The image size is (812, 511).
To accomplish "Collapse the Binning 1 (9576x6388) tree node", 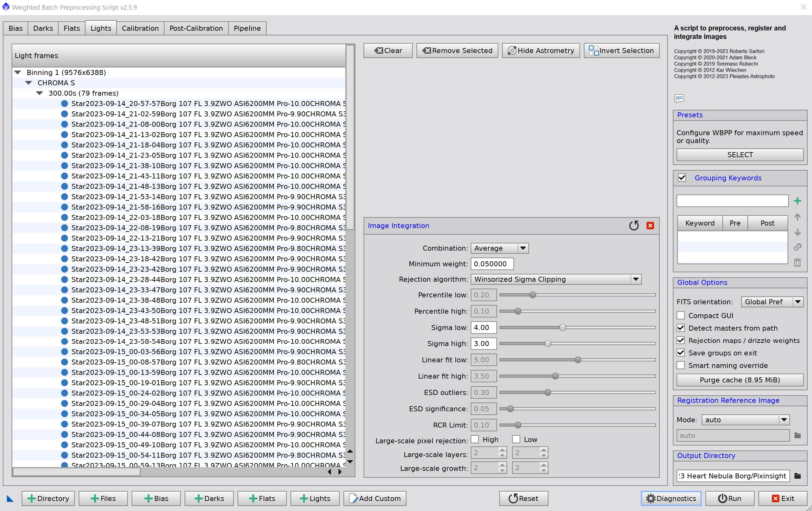I will [18, 72].
